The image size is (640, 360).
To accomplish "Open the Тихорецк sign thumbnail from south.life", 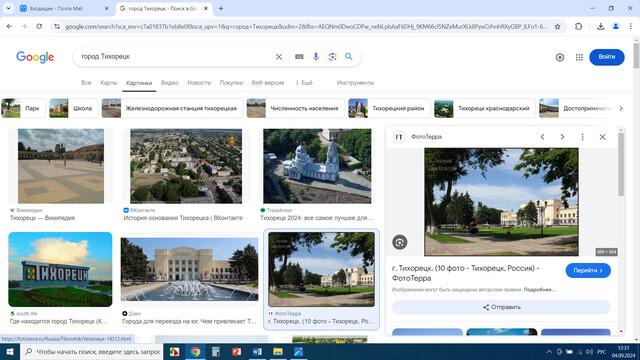I will pos(60,269).
